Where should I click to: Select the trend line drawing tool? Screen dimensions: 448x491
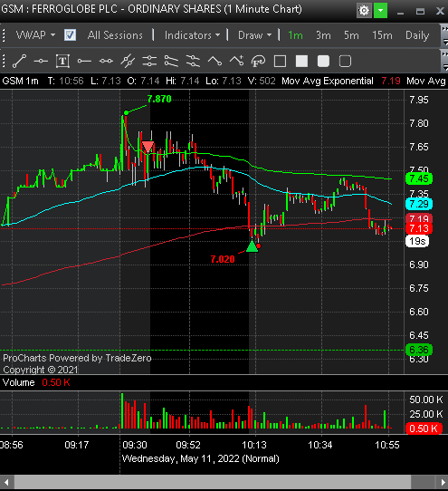19,61
